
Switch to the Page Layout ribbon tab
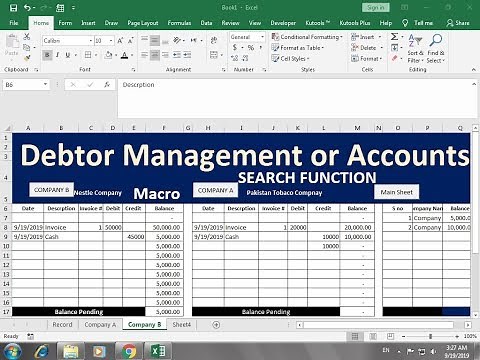click(143, 23)
